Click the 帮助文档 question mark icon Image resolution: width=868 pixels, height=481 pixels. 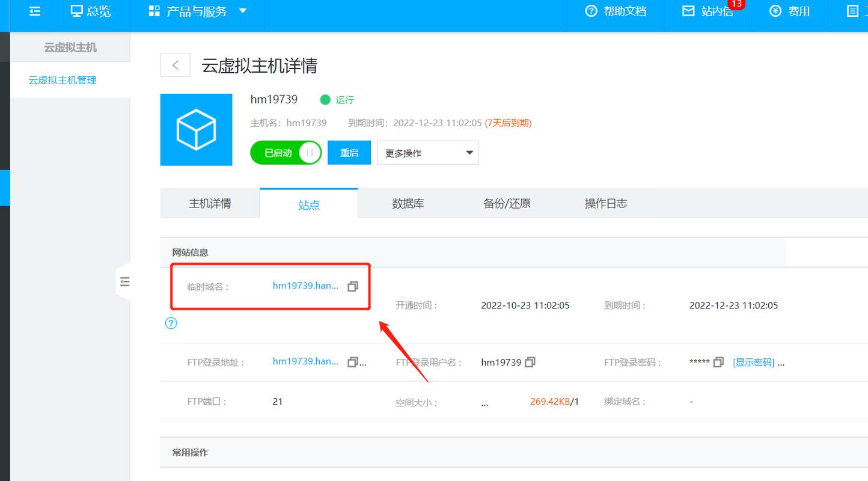(x=591, y=11)
